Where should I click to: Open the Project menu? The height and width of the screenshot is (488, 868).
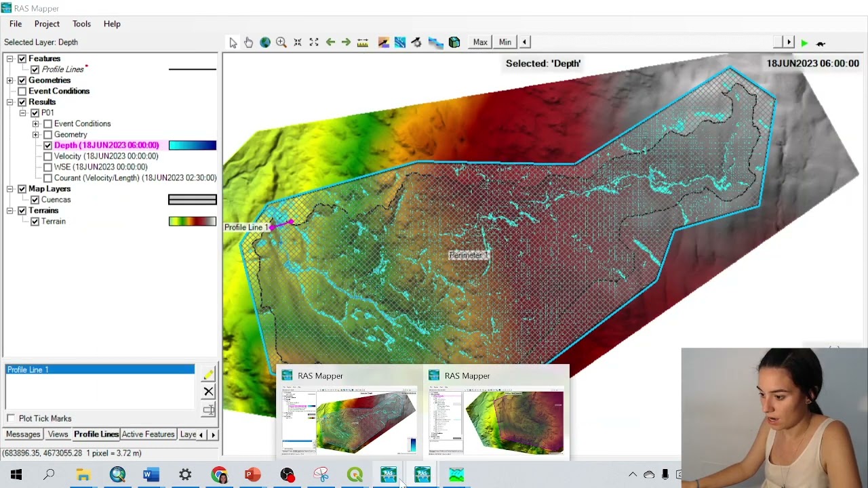coord(47,24)
